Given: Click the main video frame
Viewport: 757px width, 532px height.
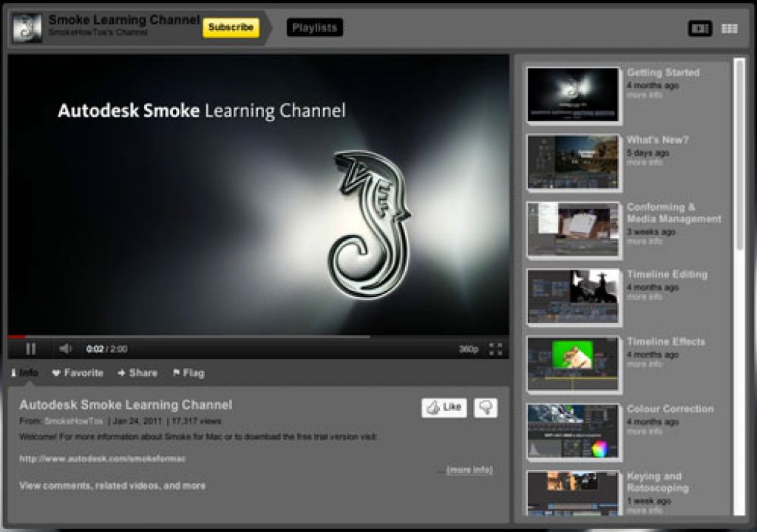Looking at the screenshot, I should click(x=258, y=194).
